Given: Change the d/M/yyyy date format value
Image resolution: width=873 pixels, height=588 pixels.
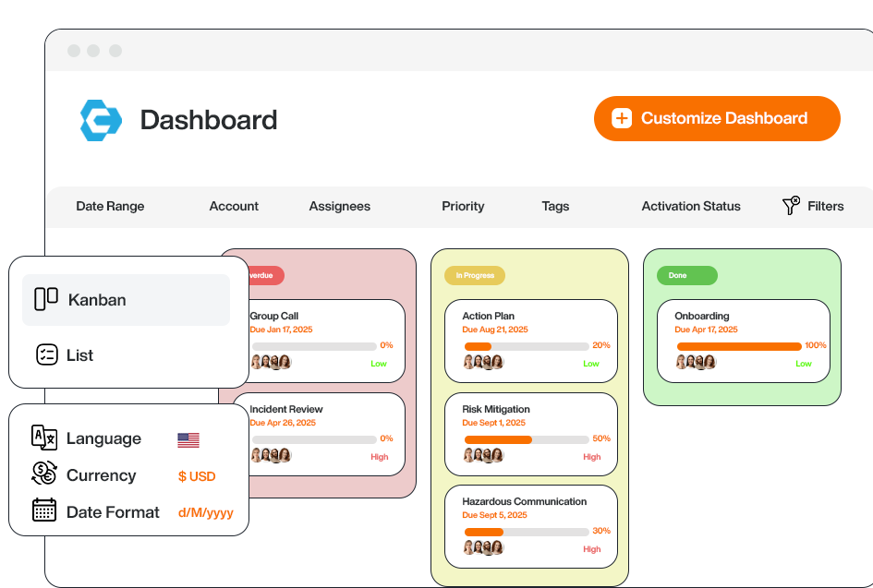Looking at the screenshot, I should click(205, 512).
